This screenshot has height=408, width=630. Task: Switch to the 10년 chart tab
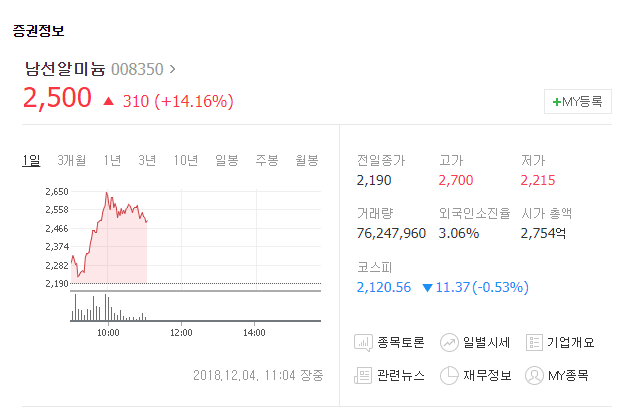(x=186, y=160)
